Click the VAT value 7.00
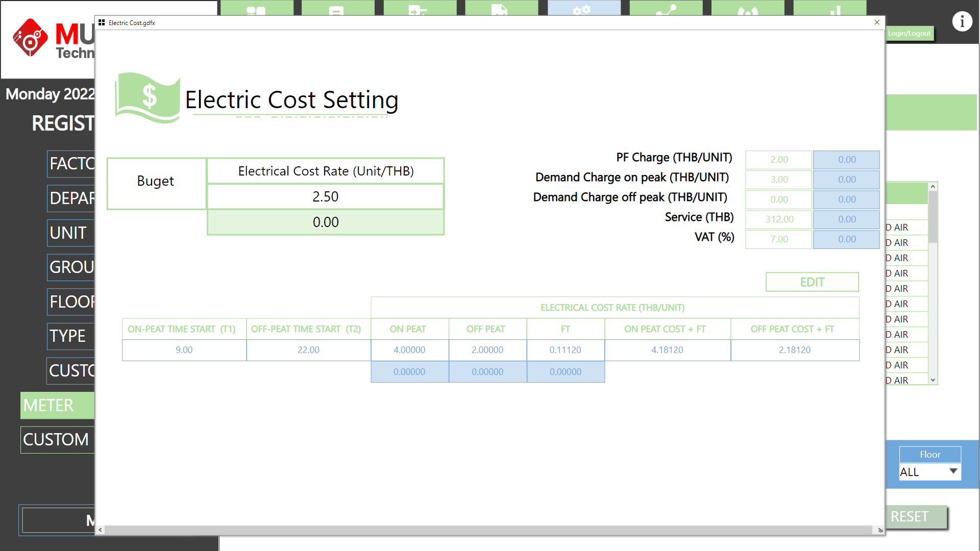This screenshot has width=980, height=551. coord(778,239)
